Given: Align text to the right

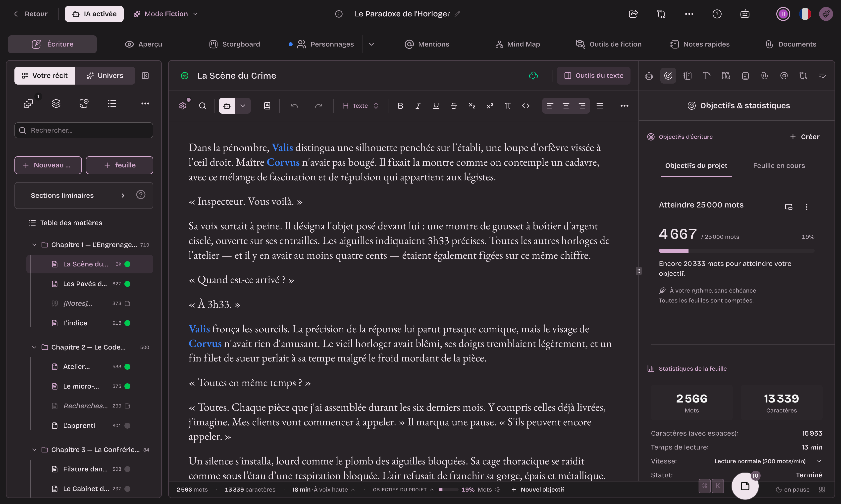Looking at the screenshot, I should tap(582, 106).
